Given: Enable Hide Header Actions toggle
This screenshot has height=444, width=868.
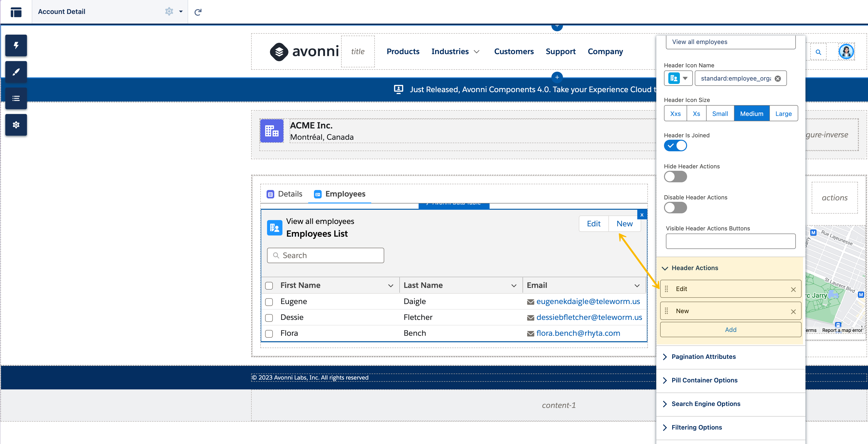Looking at the screenshot, I should pos(675,177).
